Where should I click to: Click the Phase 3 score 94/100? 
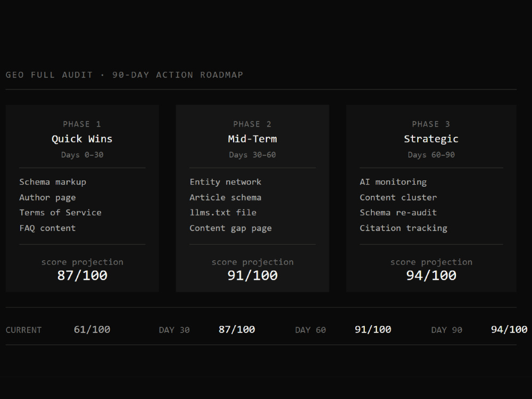tap(431, 275)
